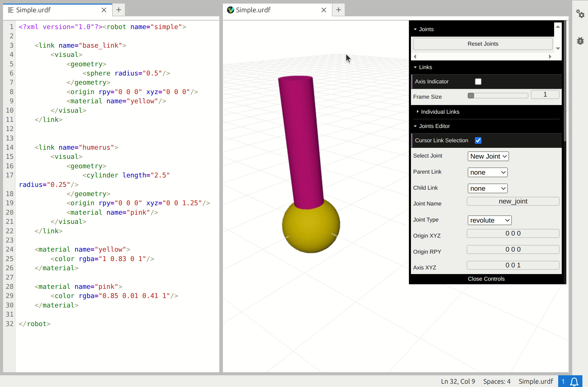Image resolution: width=588 pixels, height=387 pixels.
Task: Click Close Controls button
Action: pos(486,279)
